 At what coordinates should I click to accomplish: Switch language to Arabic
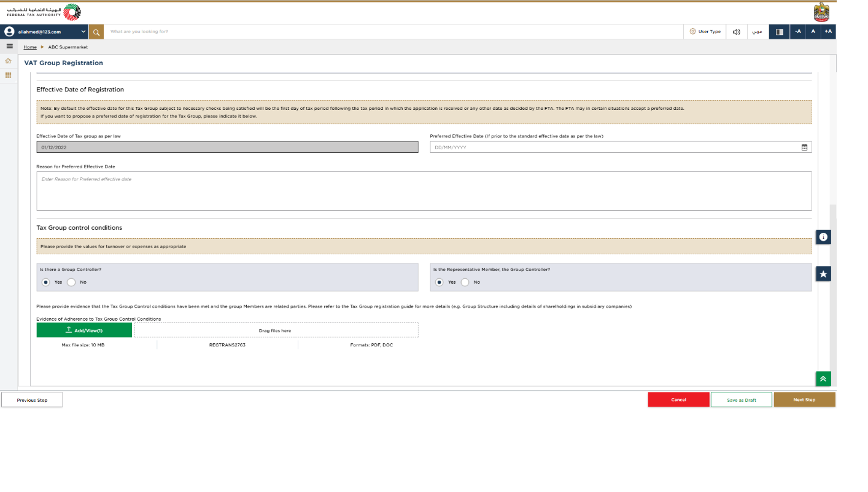(758, 32)
